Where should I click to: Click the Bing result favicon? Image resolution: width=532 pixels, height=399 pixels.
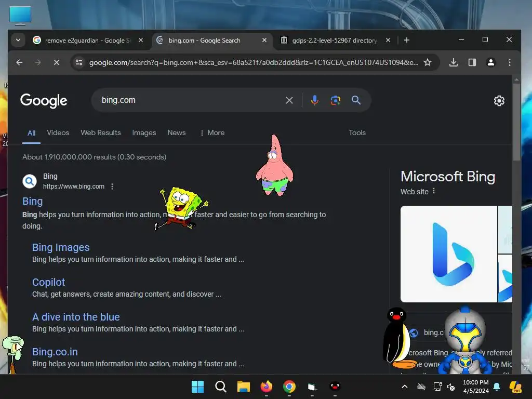(x=30, y=181)
